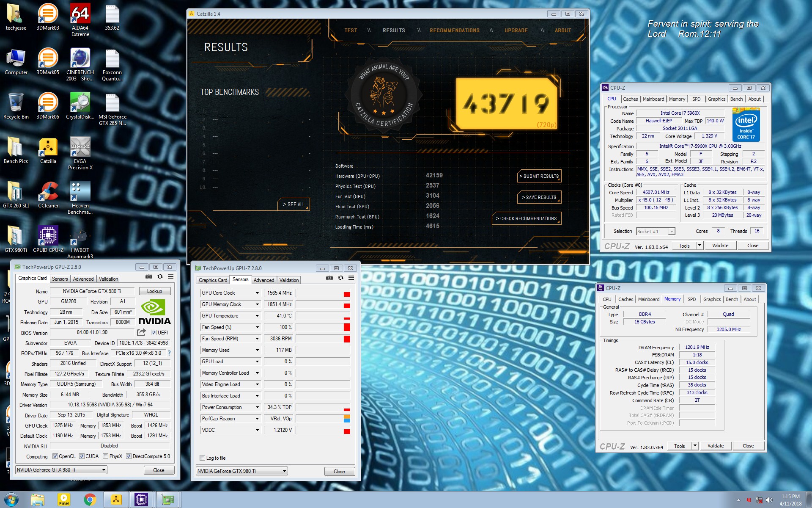Click the Lookup button in GPU-Z
The image size is (812, 508).
click(154, 291)
